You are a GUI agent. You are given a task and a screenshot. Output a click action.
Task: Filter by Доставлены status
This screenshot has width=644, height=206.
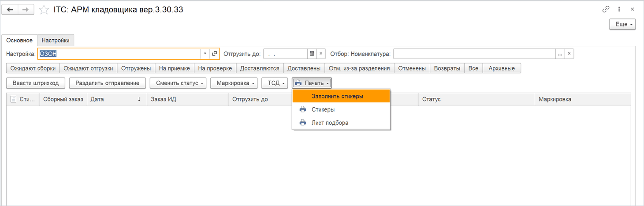(304, 68)
